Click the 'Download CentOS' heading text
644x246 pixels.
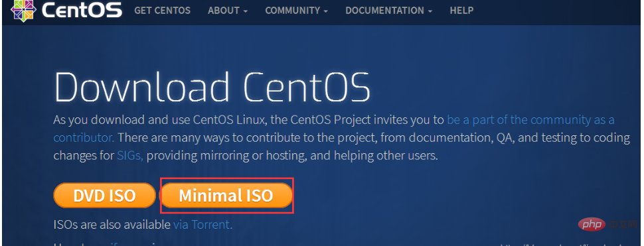pos(212,87)
